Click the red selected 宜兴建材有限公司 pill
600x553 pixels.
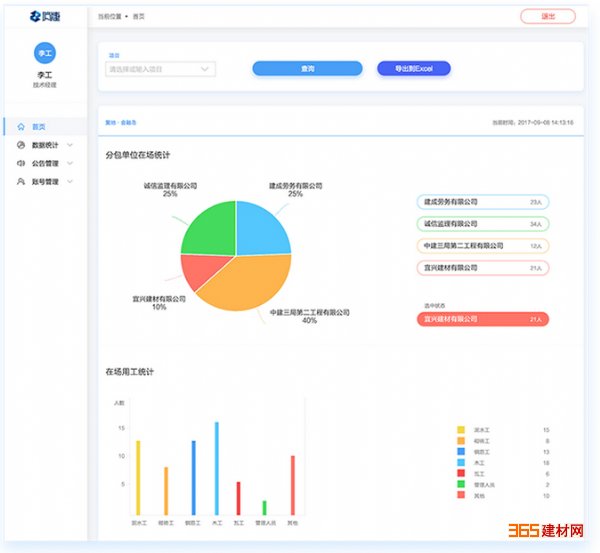(482, 319)
